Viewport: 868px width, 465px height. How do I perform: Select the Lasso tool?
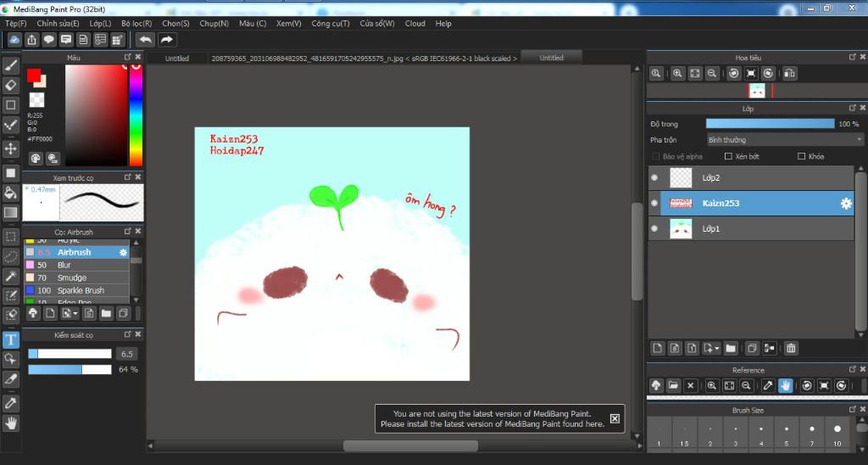click(10, 256)
